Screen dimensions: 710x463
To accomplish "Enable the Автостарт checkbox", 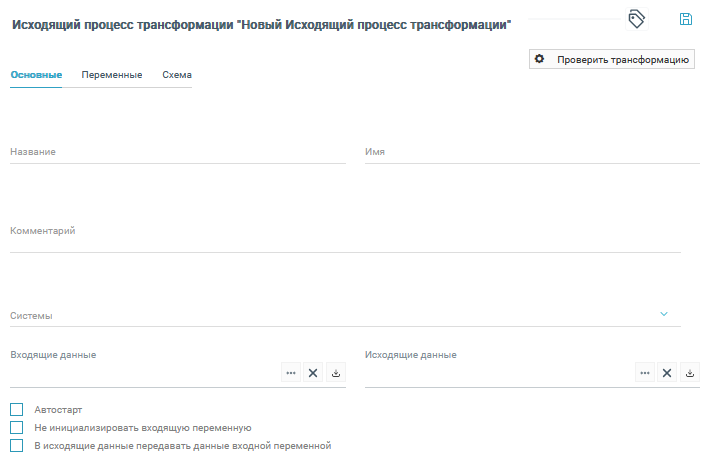I will [16, 410].
